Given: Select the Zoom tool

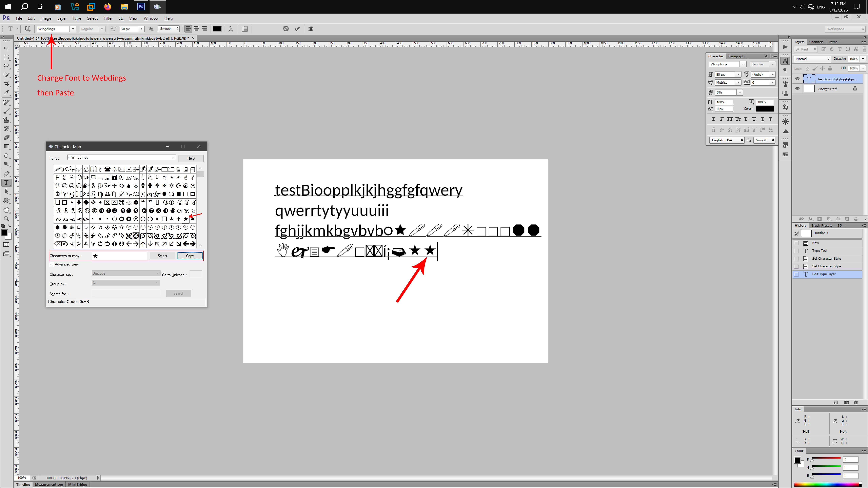Looking at the screenshot, I should (x=6, y=219).
